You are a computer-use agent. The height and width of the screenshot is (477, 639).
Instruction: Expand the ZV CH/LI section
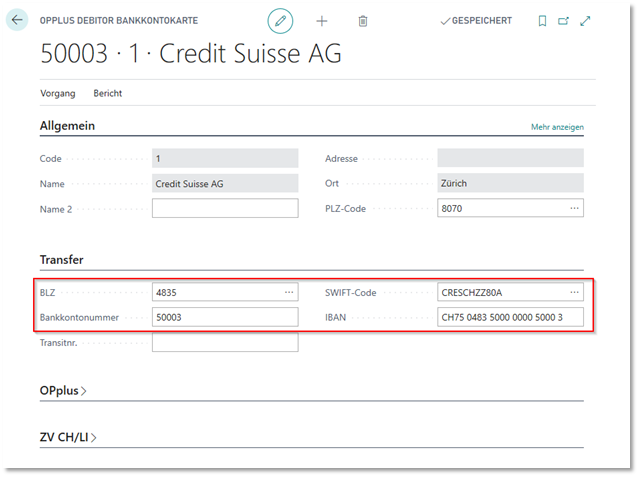click(68, 437)
